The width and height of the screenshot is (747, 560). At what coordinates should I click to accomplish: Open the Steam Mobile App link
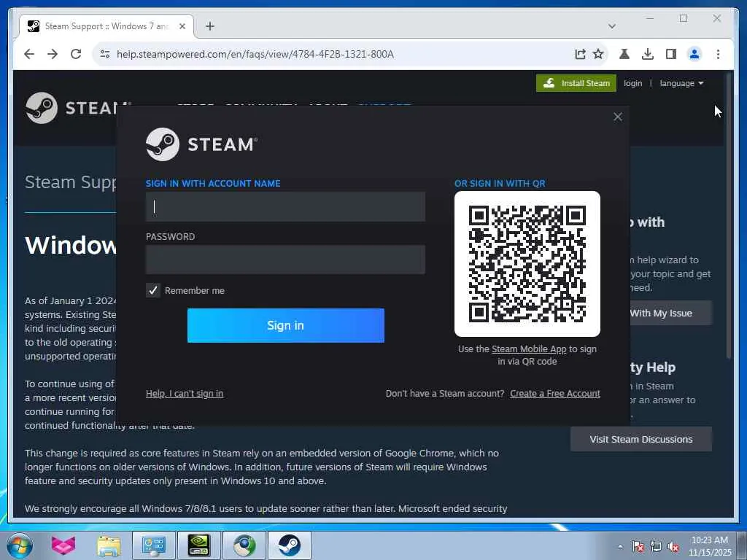click(x=529, y=349)
